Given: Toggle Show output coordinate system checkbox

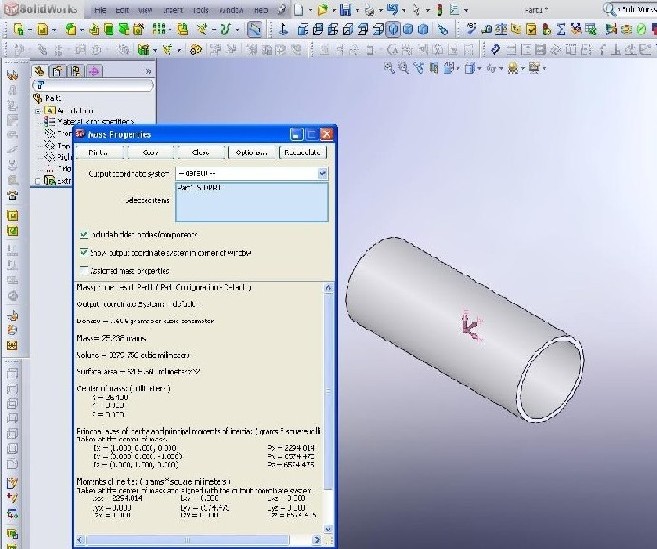Looking at the screenshot, I should (83, 252).
